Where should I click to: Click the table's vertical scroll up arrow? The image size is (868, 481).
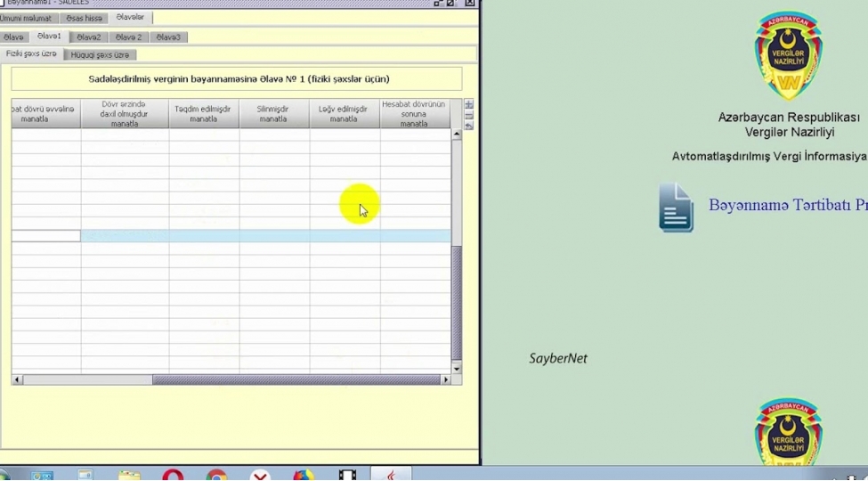(x=457, y=135)
